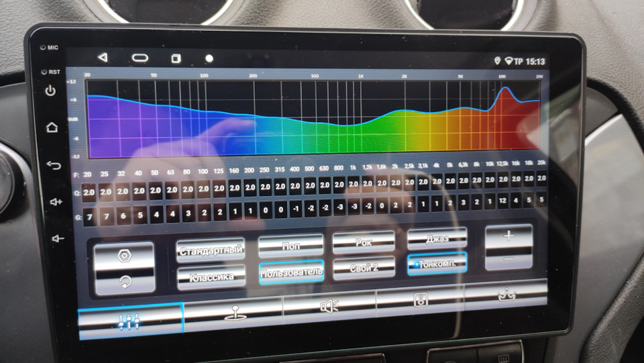The image size is (644, 363).
Task: Select the gain cell under 20 Hz
Action: (x=89, y=217)
